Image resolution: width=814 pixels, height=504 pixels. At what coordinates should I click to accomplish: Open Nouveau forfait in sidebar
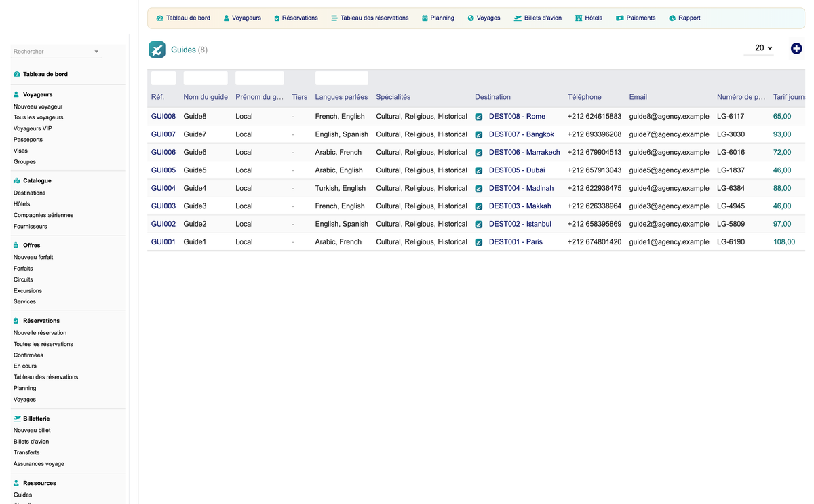pyautogui.click(x=33, y=257)
